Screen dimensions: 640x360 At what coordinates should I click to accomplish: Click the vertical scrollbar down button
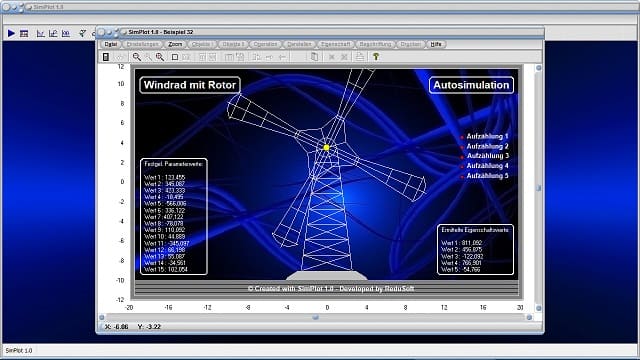point(538,308)
